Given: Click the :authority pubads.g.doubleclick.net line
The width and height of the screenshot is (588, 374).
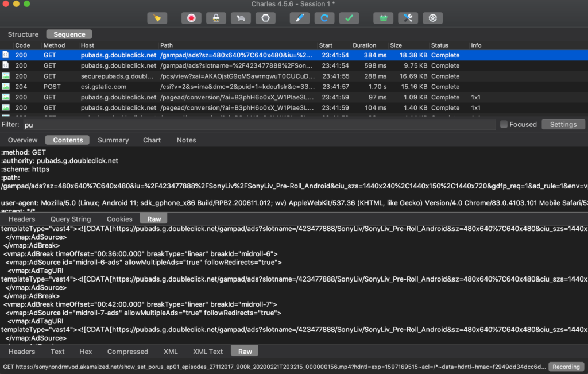Looking at the screenshot, I should tap(60, 160).
